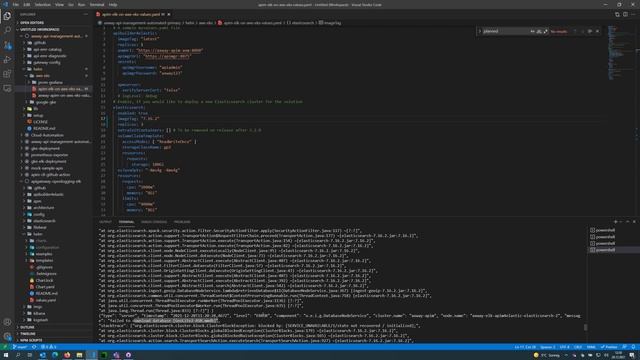Open notifications bell in status bar
The image size is (640, 360).
(x=633, y=347)
